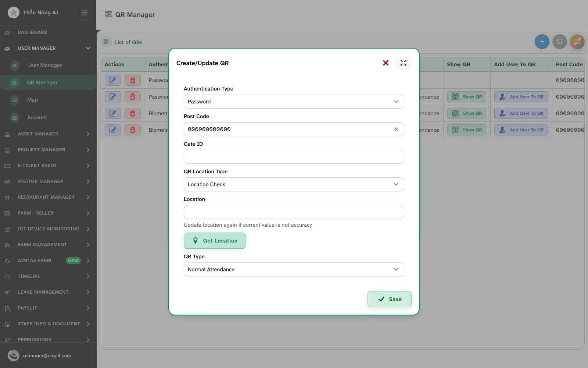Image resolution: width=588 pixels, height=368 pixels.
Task: Click the orange expand view icon
Action: click(577, 42)
